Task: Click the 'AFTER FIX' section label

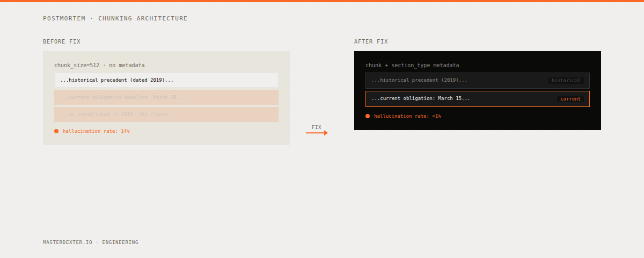Action: (371, 41)
